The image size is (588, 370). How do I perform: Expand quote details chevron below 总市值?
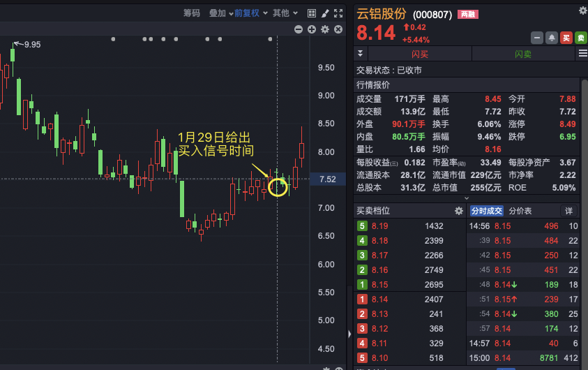pos(467,198)
